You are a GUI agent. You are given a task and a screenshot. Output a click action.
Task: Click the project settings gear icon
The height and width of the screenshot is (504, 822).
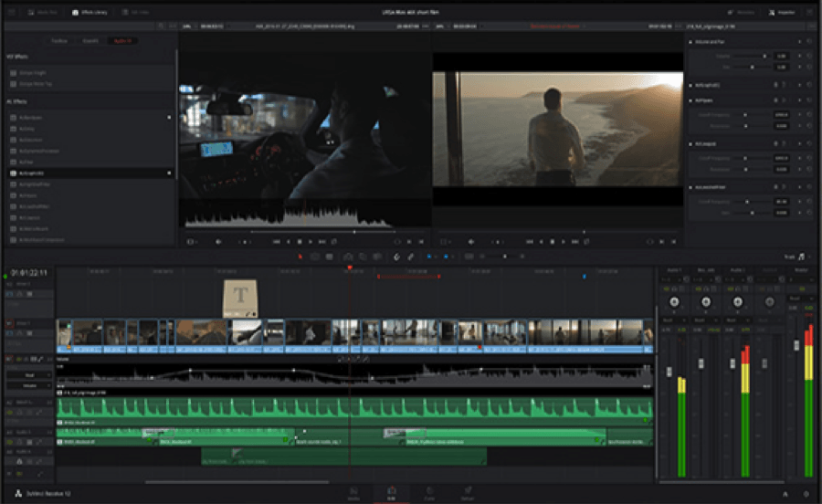[x=806, y=494]
